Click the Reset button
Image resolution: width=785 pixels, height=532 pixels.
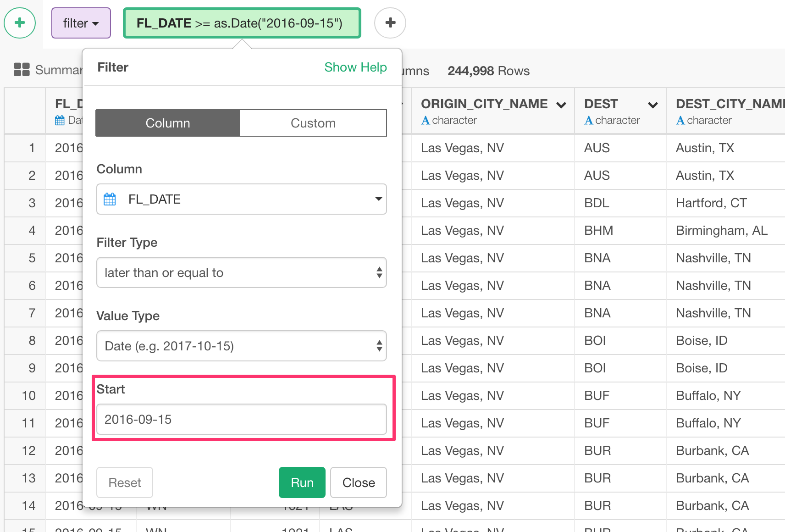coord(124,482)
